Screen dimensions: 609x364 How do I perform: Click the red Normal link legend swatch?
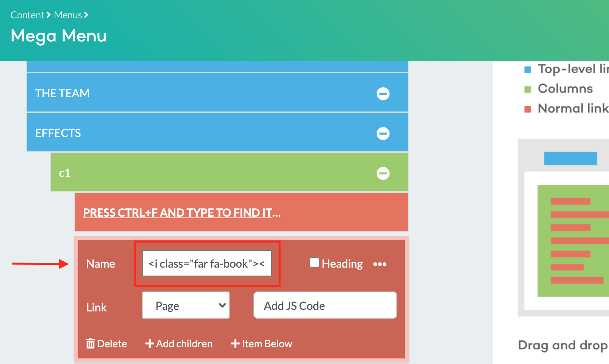[528, 109]
